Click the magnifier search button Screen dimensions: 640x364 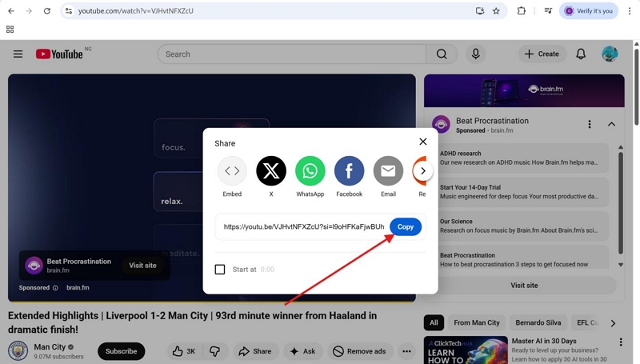point(442,54)
